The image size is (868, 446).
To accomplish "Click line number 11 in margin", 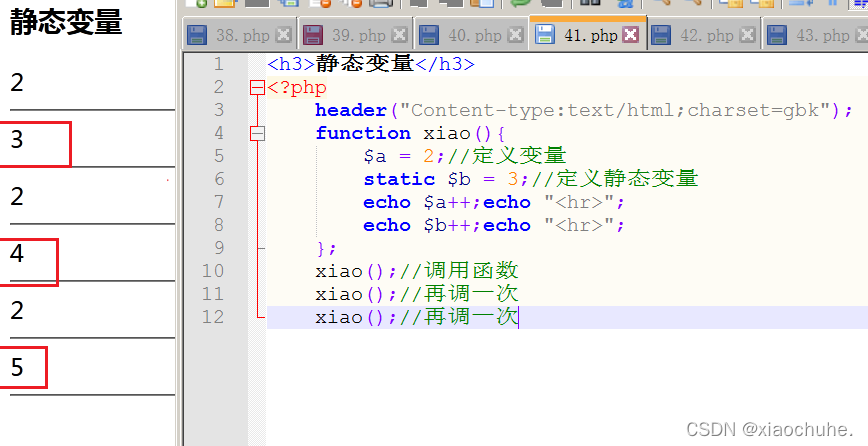I will pyautogui.click(x=213, y=294).
